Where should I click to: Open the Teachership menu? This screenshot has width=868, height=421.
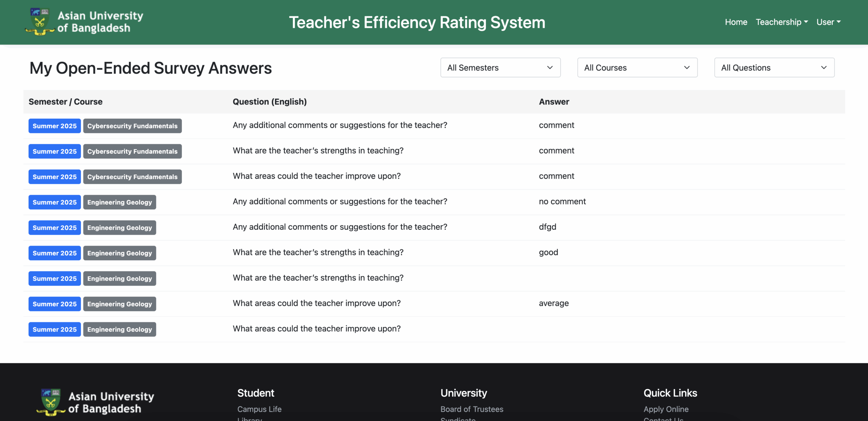(x=782, y=22)
